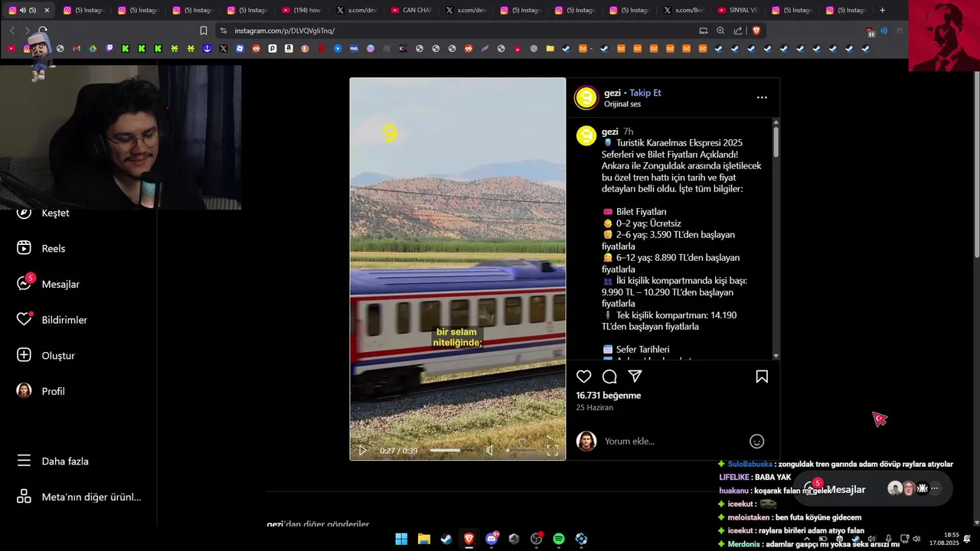Open the Gmail bookmark
The height and width of the screenshot is (551, 980).
77,48
